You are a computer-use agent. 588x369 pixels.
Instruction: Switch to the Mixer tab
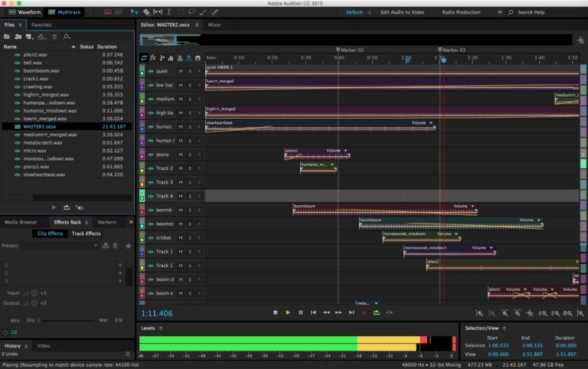(x=214, y=24)
